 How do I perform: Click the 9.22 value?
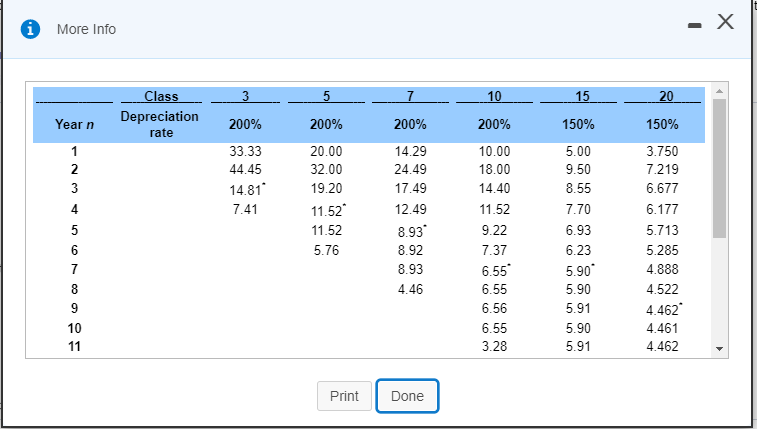coord(494,231)
